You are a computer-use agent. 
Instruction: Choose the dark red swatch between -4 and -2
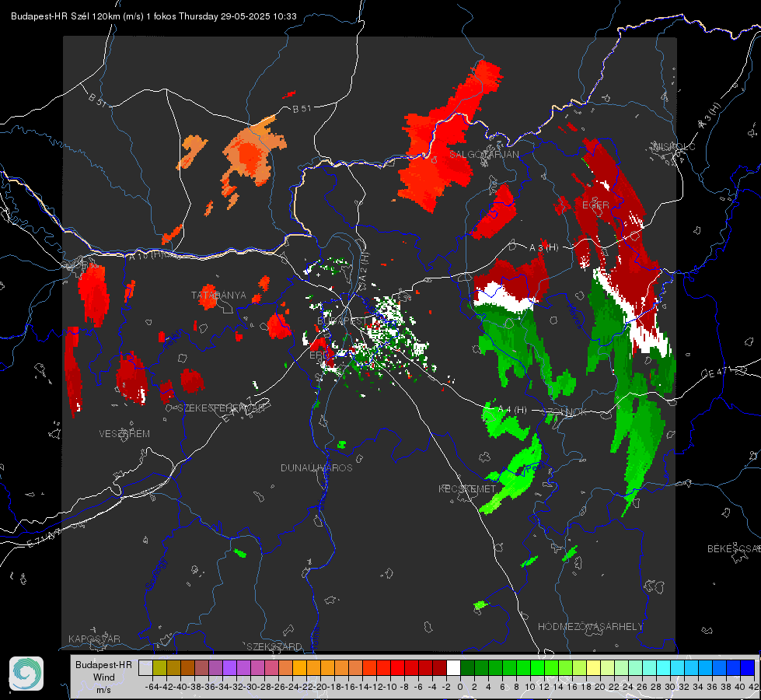[x=439, y=667]
